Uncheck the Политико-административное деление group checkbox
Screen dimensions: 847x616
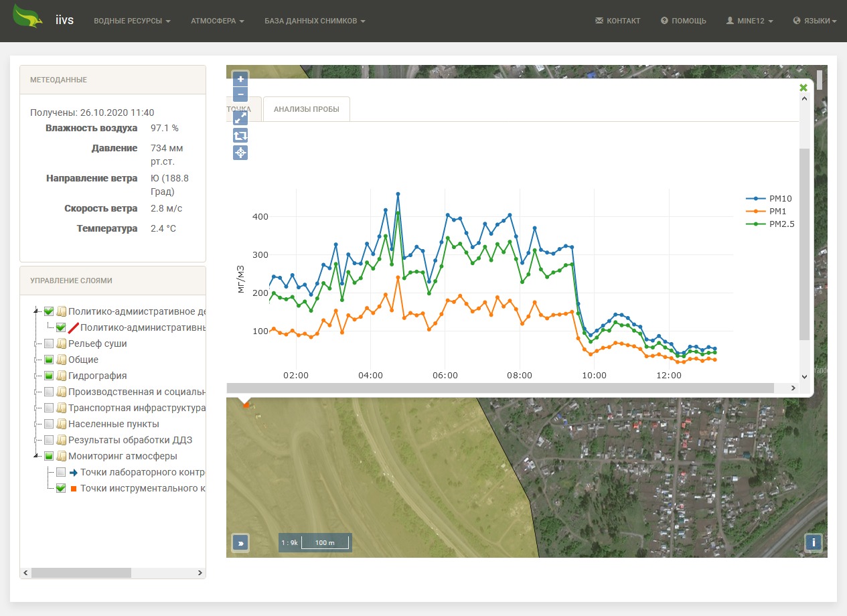pyautogui.click(x=49, y=311)
